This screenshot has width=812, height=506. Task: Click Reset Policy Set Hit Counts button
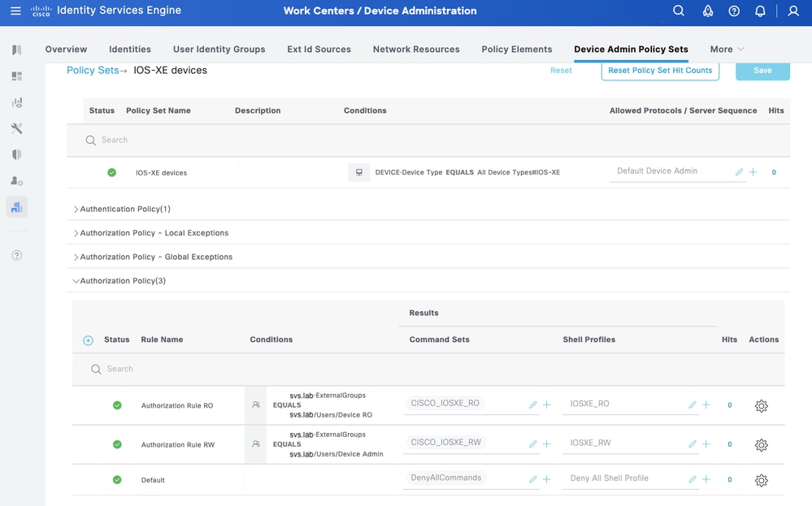click(660, 71)
